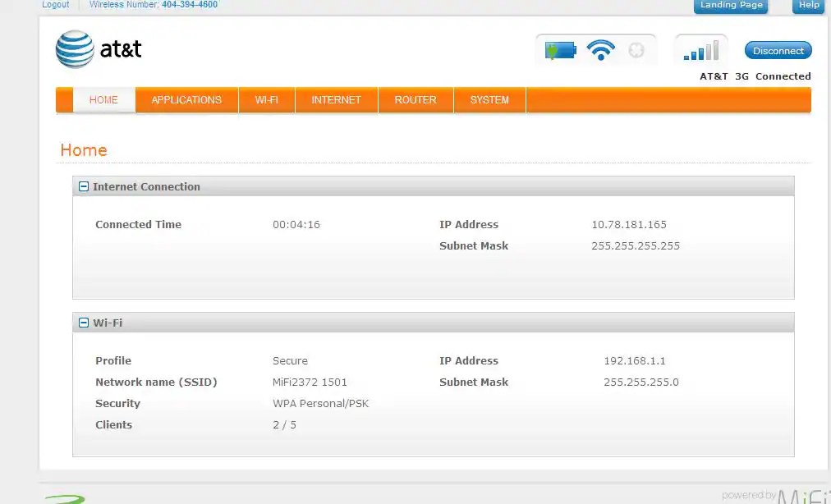Click the Network name (SSID) label
Image resolution: width=831 pixels, height=504 pixels.
point(156,383)
